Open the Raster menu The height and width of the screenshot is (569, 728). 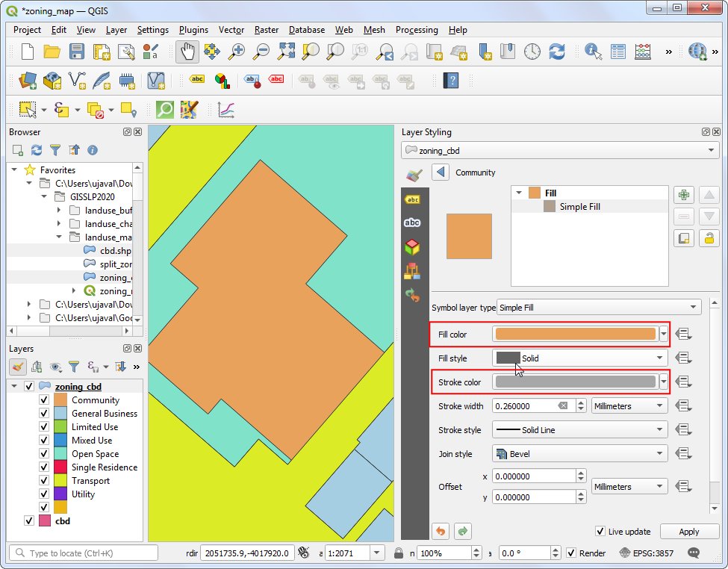[266, 30]
